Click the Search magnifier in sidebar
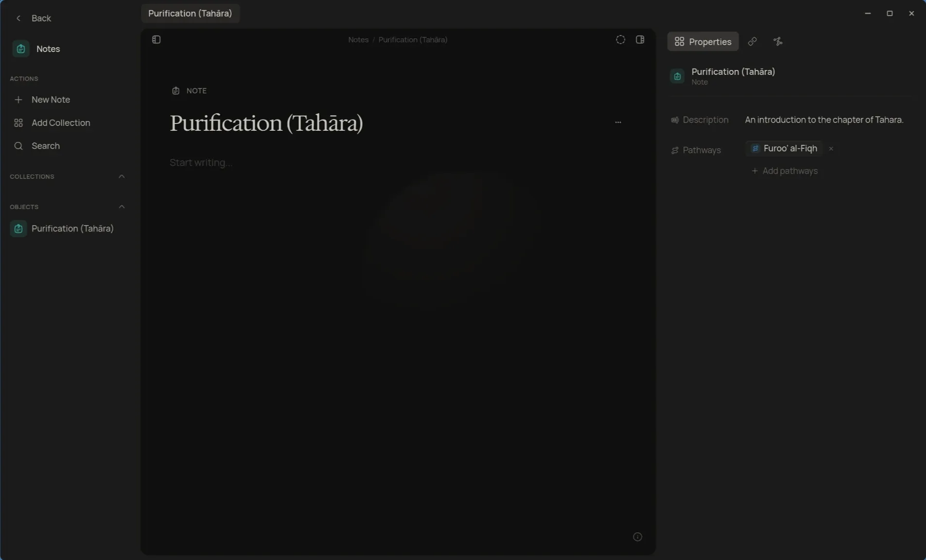Viewport: 926px width, 560px height. [x=18, y=146]
